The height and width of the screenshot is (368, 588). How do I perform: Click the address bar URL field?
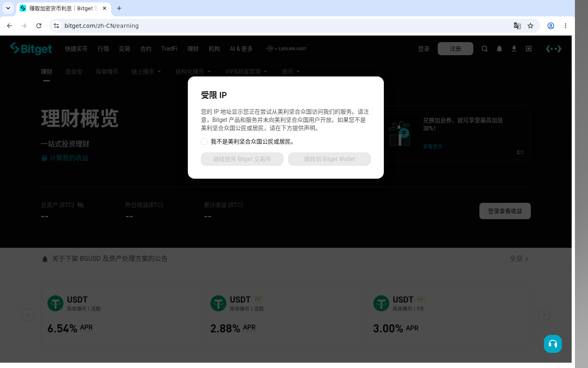point(286,26)
